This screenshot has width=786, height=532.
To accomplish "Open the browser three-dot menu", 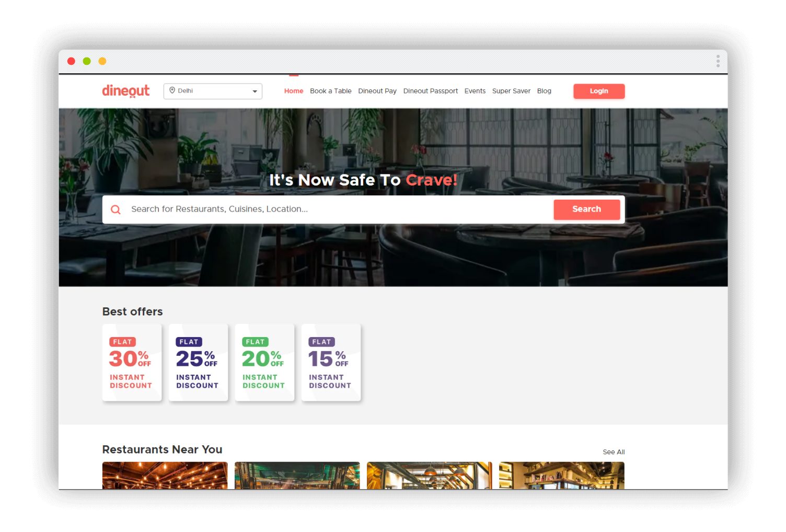I will click(718, 61).
